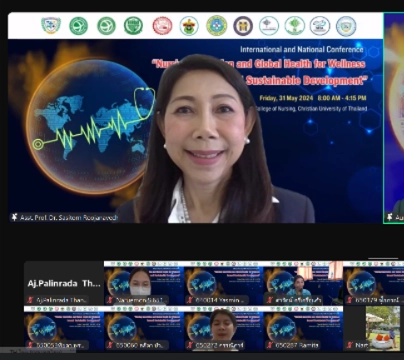This screenshot has height=360, width=404.
Task: Click the muted microphone icon beside Asst. Prof. Dr. name label
Action: [14, 217]
